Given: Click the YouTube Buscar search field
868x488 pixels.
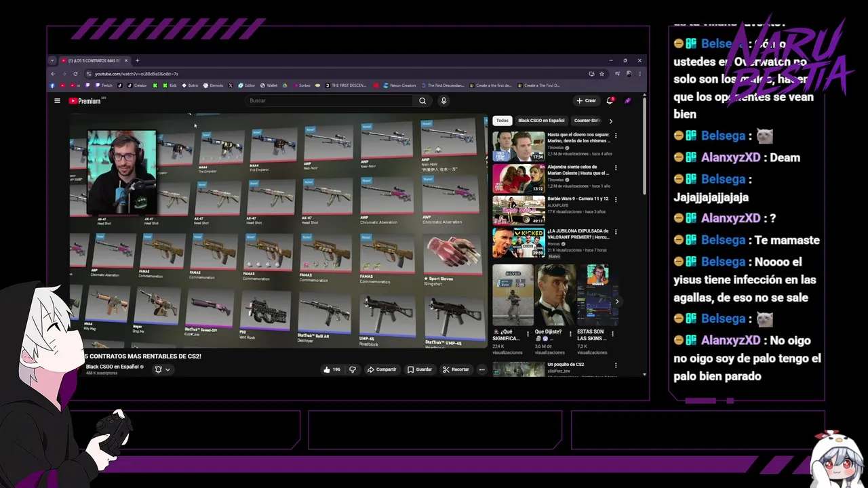Looking at the screenshot, I should 330,101.
